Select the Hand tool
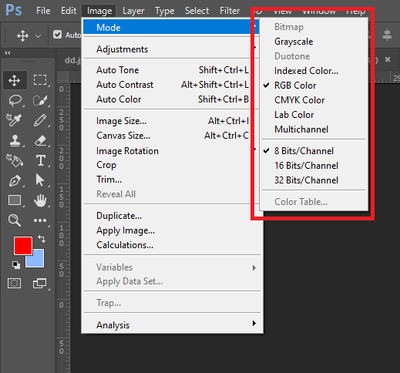The height and width of the screenshot is (373, 400). [40, 200]
